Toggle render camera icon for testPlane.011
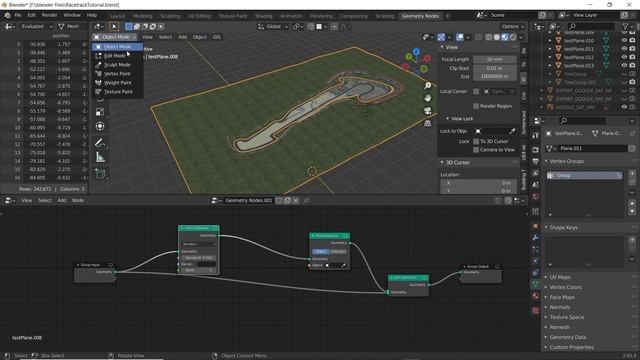Image resolution: width=640 pixels, height=360 pixels. point(632,49)
